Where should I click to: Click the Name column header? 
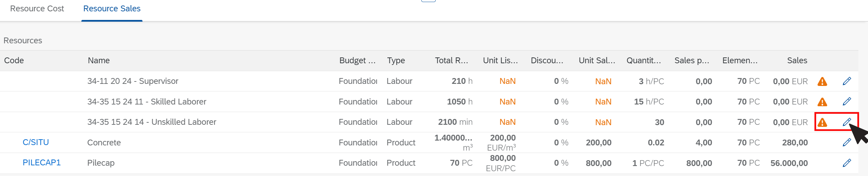click(99, 60)
